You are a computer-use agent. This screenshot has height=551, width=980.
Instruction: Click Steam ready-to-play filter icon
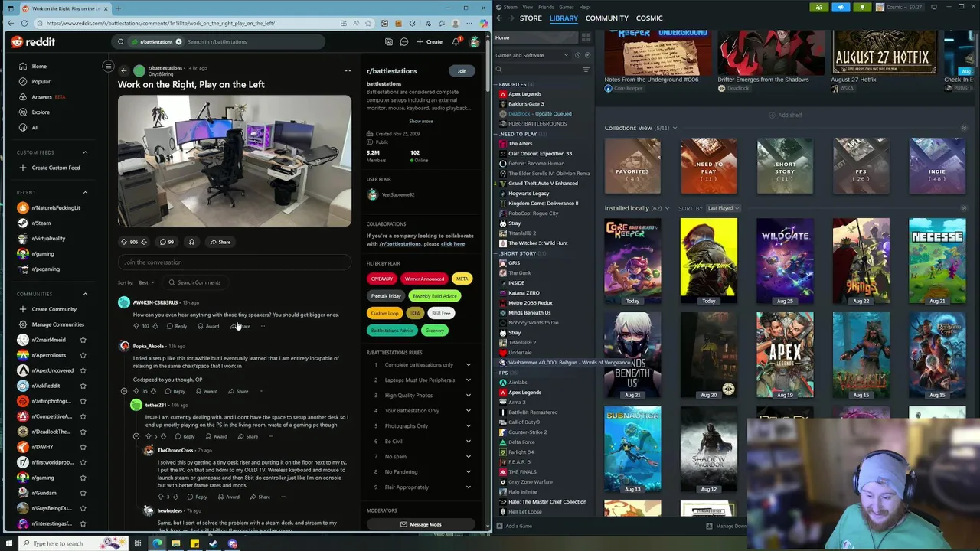click(587, 55)
